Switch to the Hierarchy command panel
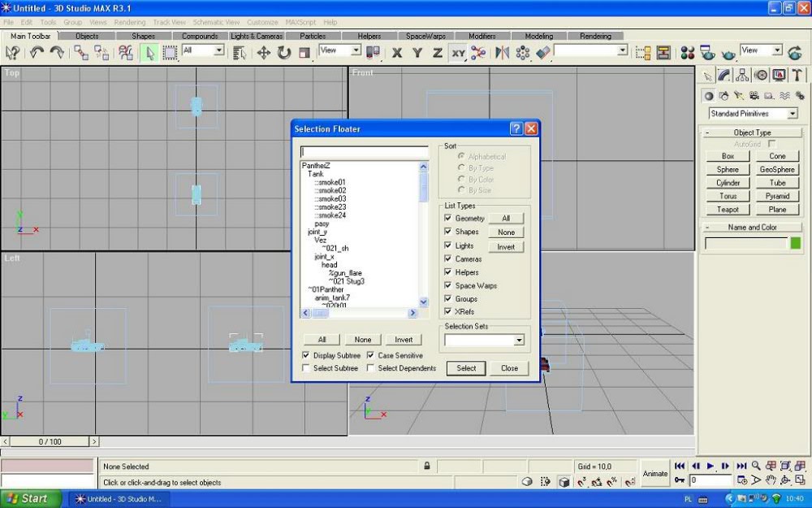This screenshot has height=508, width=812. pos(743,76)
